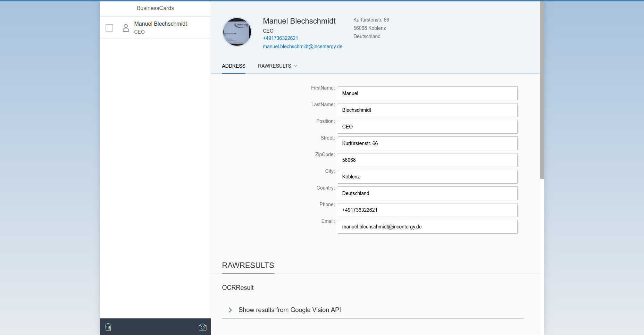Viewport: 644px width, 335px height.
Task: Click the camera capture icon
Action: tap(202, 327)
